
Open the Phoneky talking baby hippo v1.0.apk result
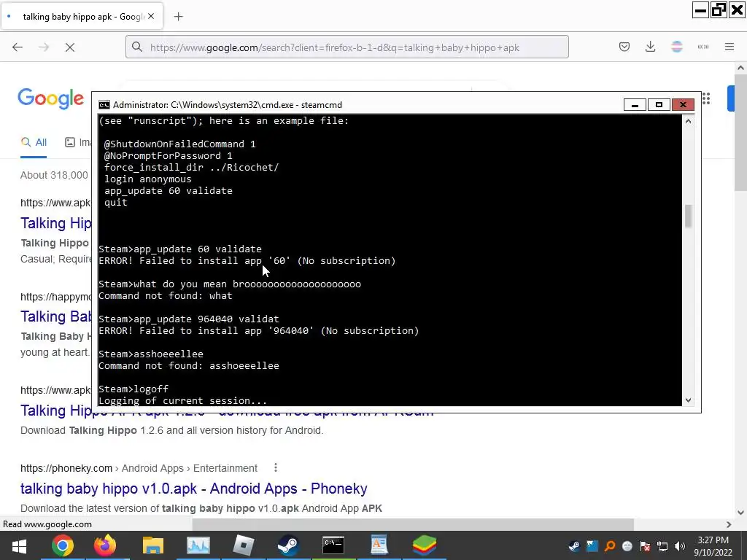[194, 489]
